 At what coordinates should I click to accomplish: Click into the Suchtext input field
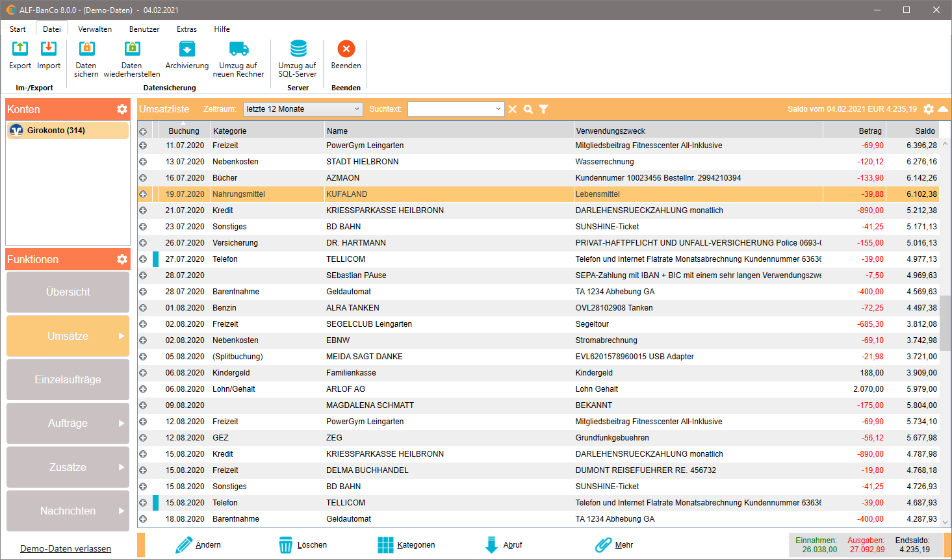(x=451, y=109)
